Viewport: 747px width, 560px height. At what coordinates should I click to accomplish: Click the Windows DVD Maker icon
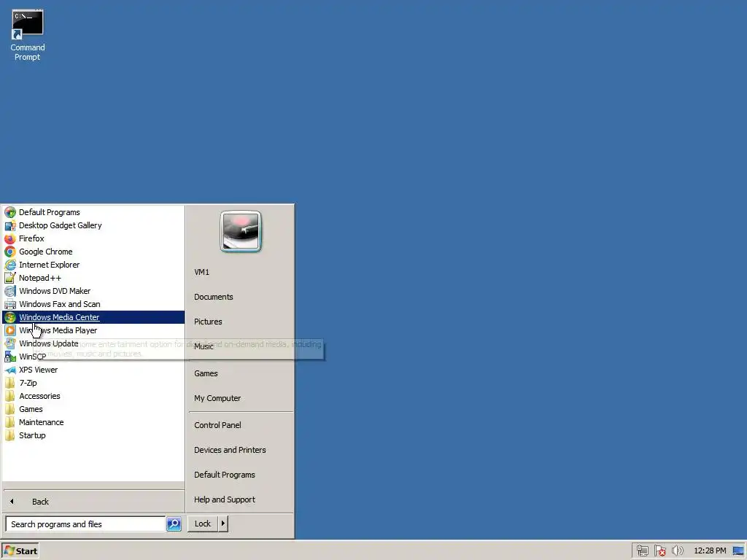pyautogui.click(x=10, y=291)
